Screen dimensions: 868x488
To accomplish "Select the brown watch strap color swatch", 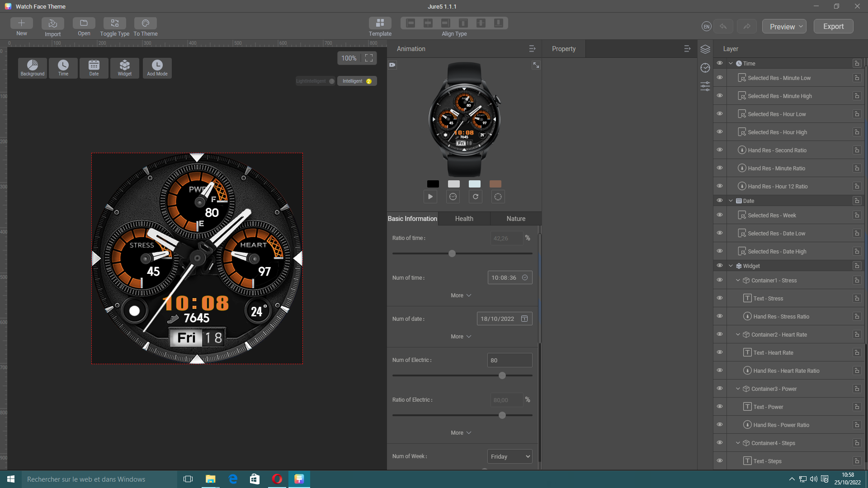I will click(495, 184).
